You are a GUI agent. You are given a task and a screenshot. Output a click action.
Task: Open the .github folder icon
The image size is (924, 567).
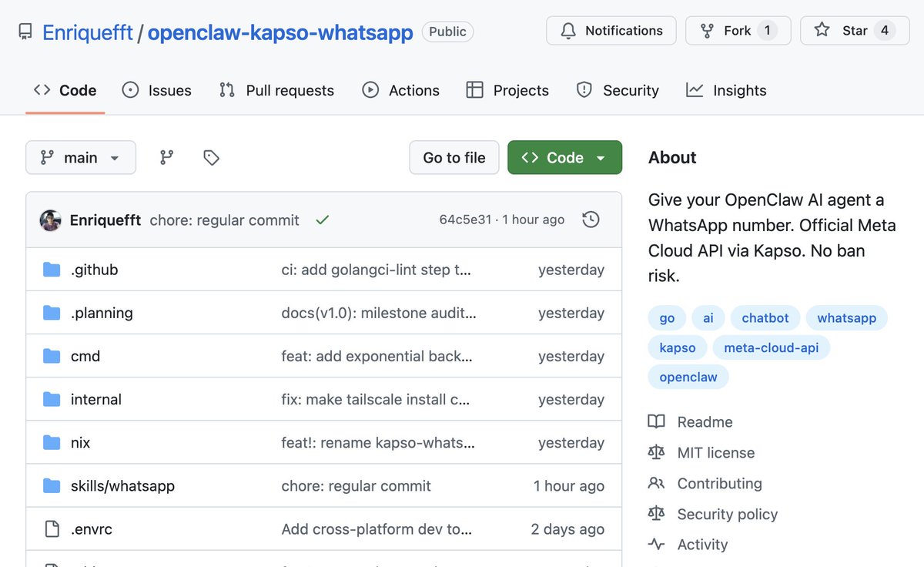pyautogui.click(x=52, y=270)
